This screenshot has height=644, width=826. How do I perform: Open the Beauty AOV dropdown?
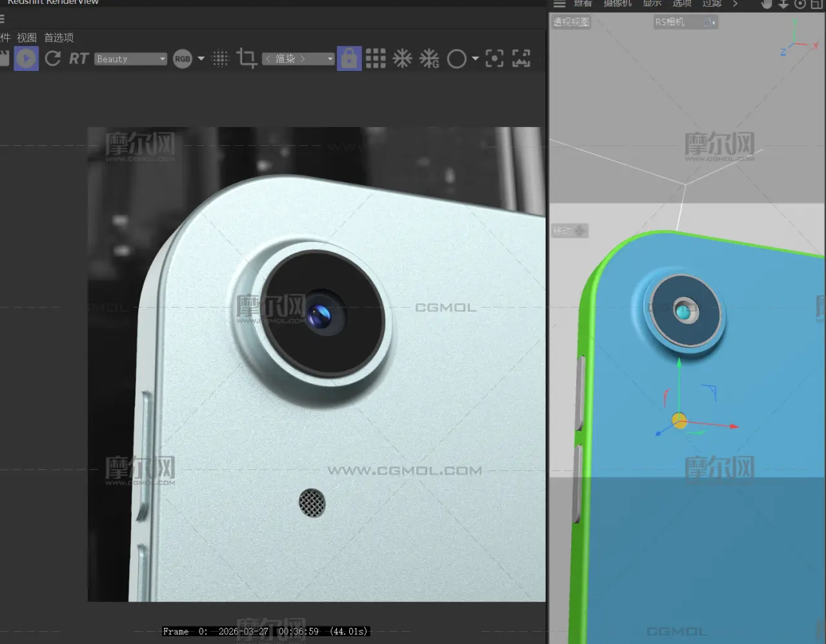(x=131, y=59)
